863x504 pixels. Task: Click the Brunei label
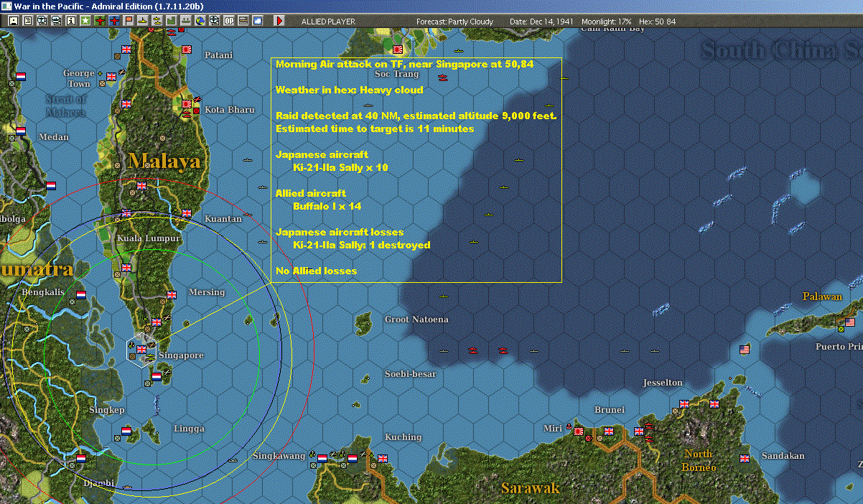pyautogui.click(x=610, y=410)
